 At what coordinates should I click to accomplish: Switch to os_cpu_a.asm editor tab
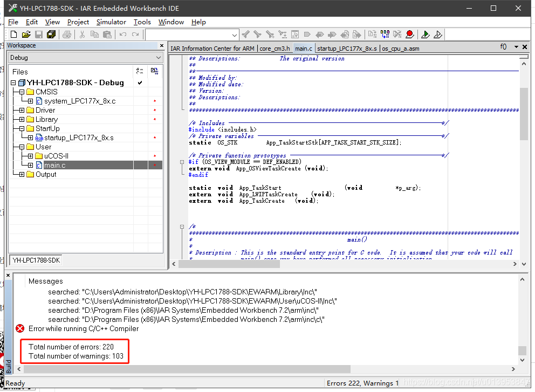(400, 49)
